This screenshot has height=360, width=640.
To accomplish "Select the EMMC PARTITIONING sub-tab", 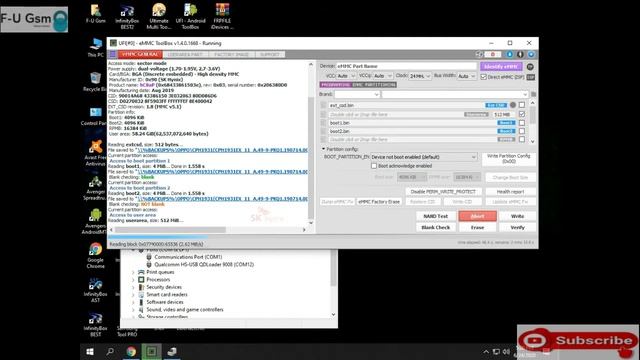I will tap(374, 85).
